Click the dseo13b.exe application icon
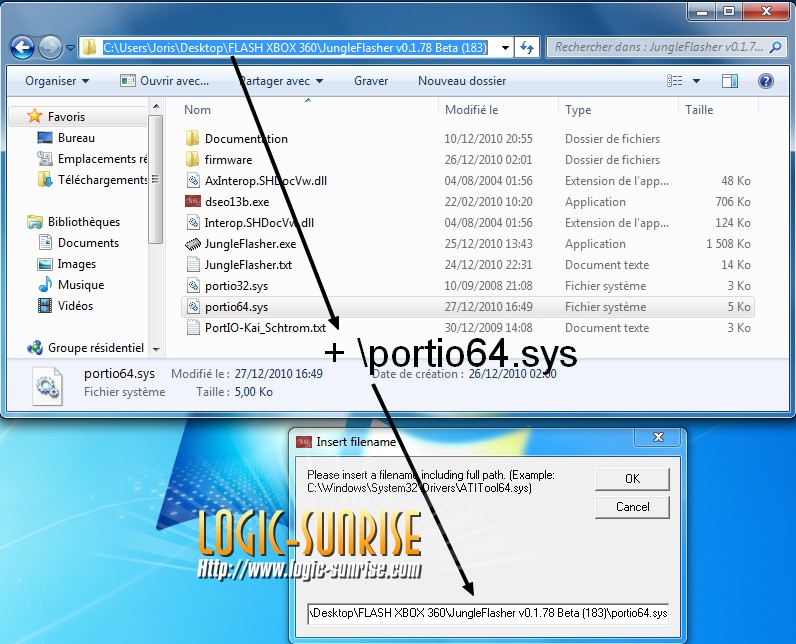The width and height of the screenshot is (796, 644). click(193, 201)
